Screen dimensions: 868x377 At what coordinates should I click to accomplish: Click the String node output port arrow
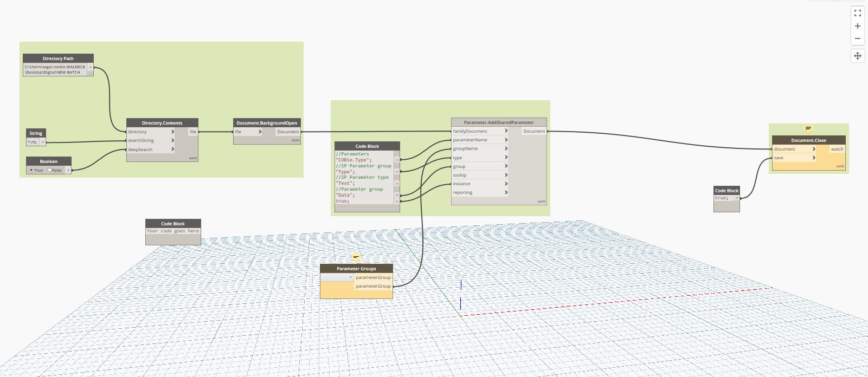[43, 142]
